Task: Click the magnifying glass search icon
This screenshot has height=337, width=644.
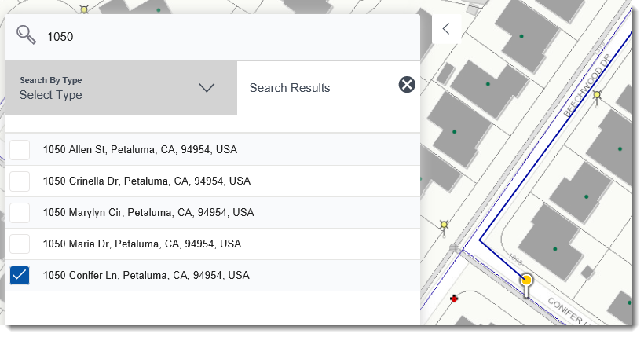Action: pos(27,36)
